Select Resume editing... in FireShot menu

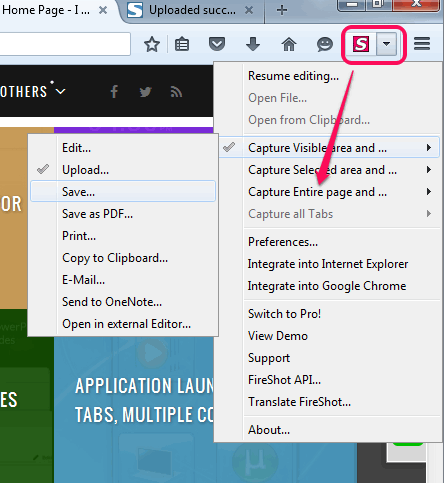pos(293,76)
